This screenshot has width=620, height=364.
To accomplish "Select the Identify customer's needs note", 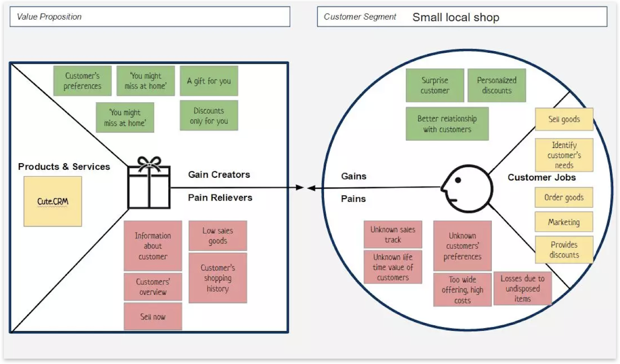I will [x=564, y=155].
